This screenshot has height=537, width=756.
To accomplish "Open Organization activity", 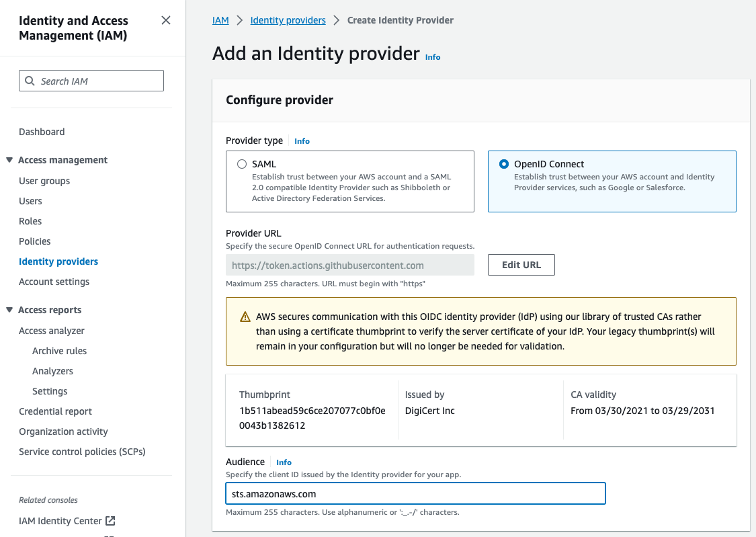I will coord(63,431).
